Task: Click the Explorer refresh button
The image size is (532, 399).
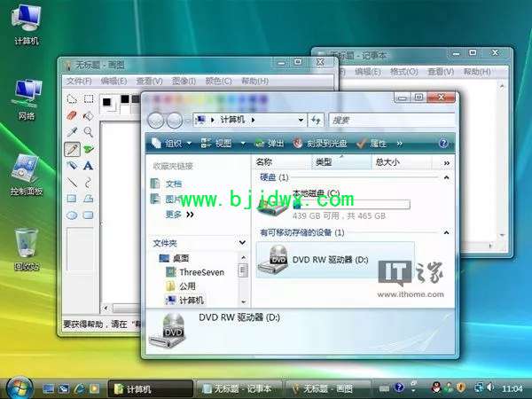Action: pos(316,120)
